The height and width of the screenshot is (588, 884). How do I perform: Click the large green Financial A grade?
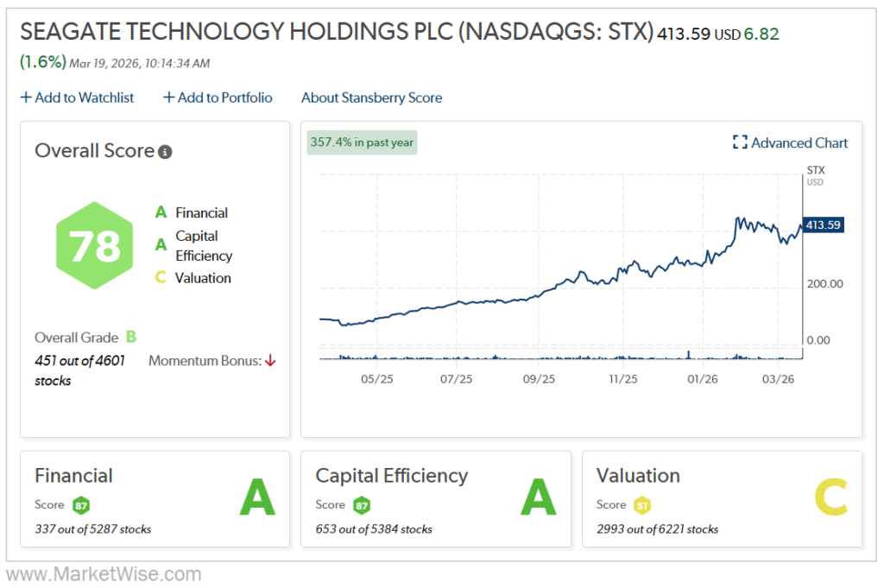257,498
